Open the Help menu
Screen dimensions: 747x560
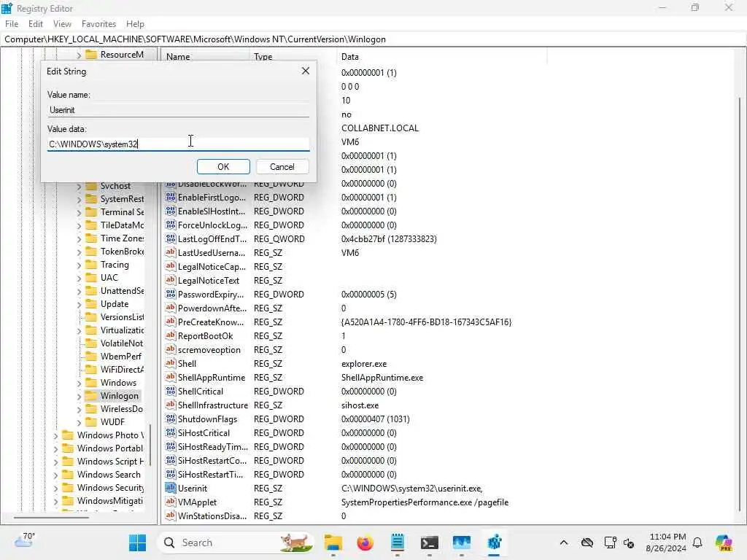tap(135, 24)
